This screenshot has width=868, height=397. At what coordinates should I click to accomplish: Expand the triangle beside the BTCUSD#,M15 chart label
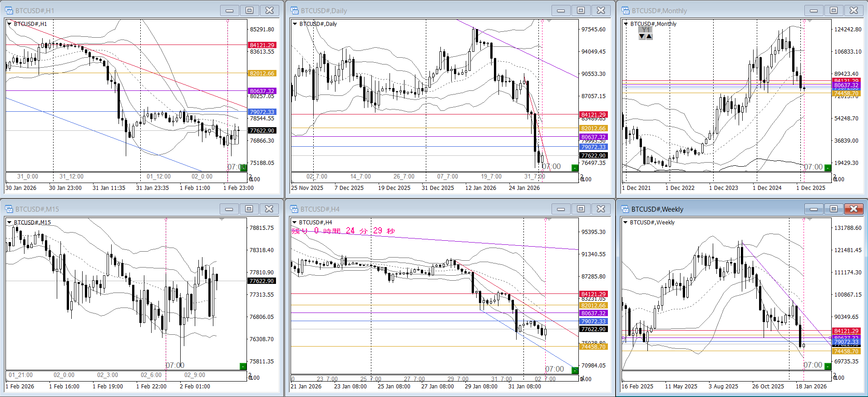pos(10,223)
